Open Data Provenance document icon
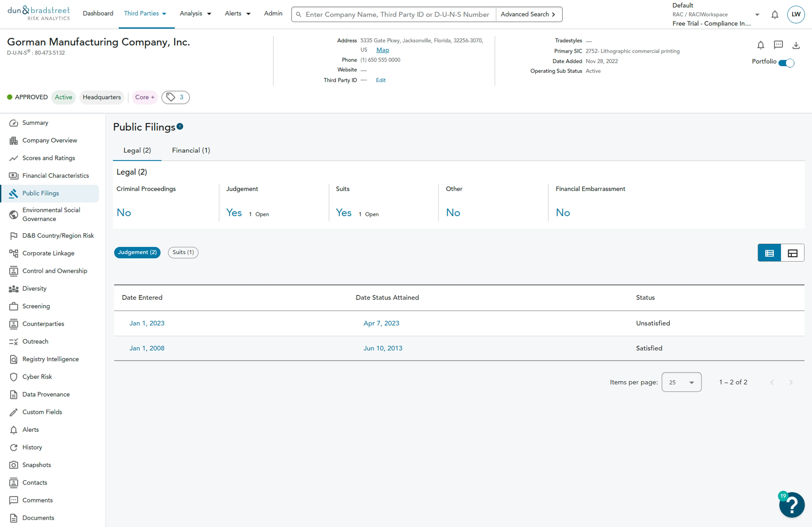812x527 pixels. tap(13, 394)
